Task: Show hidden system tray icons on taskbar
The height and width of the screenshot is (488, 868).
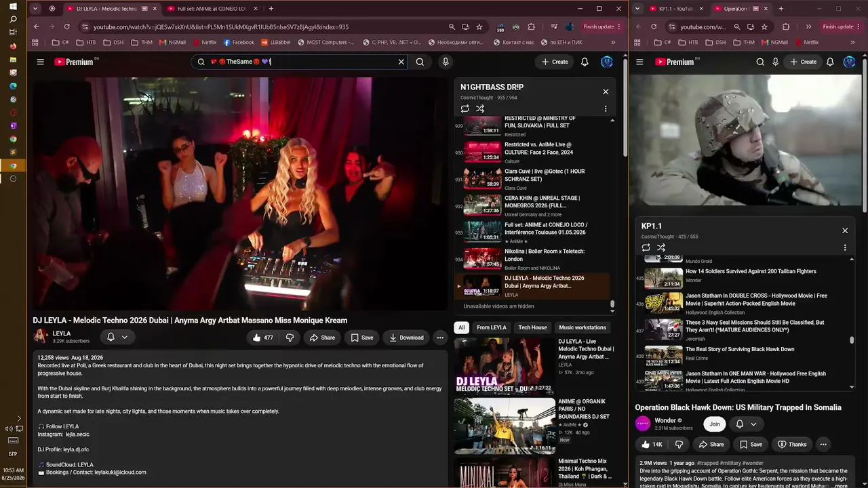Action: tap(19, 418)
